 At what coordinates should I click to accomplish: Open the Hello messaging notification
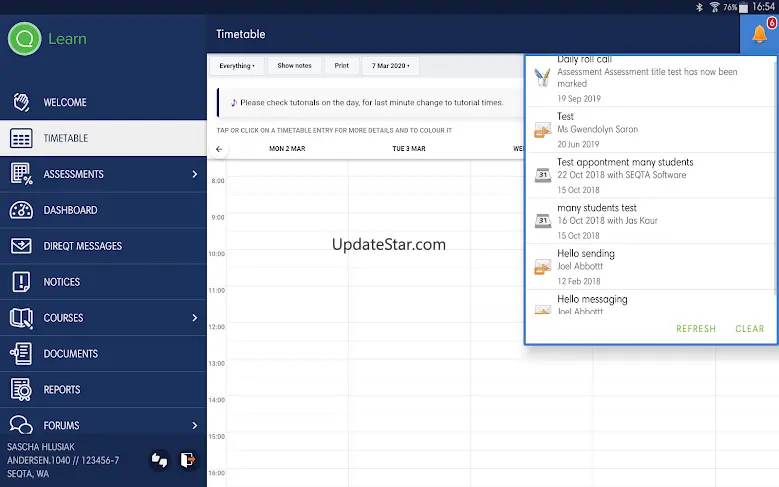[651, 303]
